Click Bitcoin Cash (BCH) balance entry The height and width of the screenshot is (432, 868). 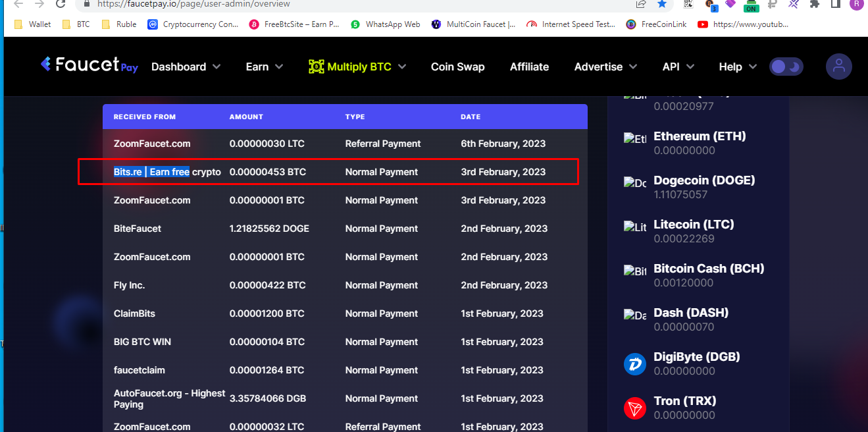point(709,275)
